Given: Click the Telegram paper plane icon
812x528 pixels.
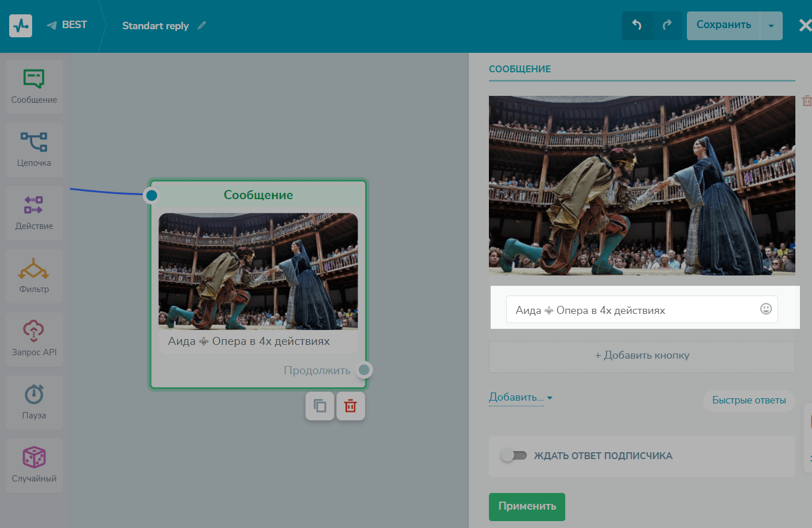Looking at the screenshot, I should pyautogui.click(x=52, y=25).
